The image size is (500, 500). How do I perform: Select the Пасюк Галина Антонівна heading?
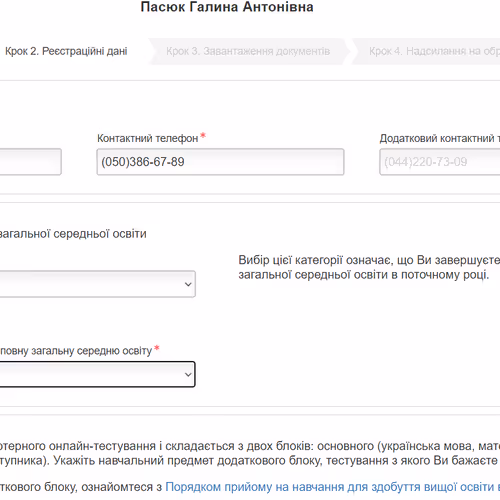click(x=227, y=7)
